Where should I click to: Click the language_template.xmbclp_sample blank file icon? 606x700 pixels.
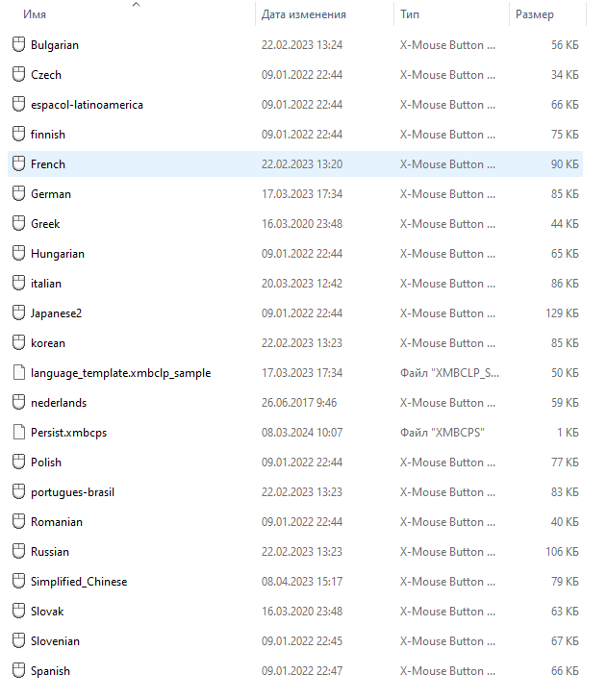pyautogui.click(x=18, y=373)
